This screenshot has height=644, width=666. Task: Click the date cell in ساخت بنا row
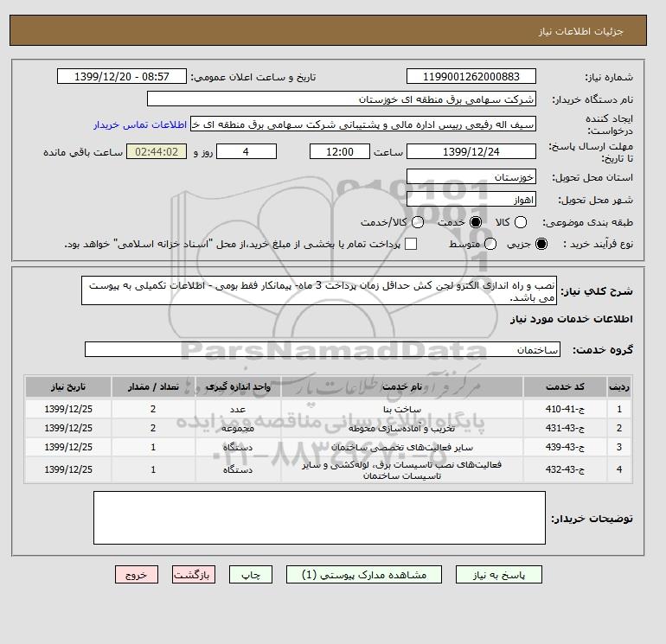pos(68,409)
